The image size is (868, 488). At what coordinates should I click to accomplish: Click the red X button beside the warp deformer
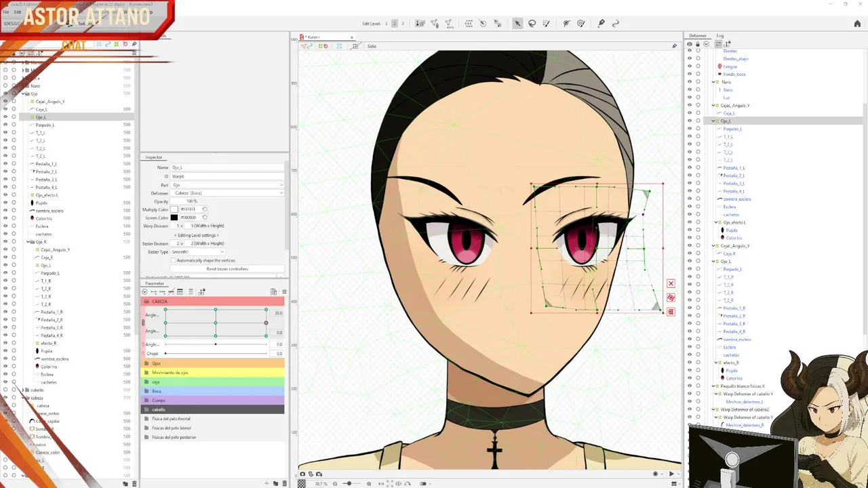(x=671, y=283)
